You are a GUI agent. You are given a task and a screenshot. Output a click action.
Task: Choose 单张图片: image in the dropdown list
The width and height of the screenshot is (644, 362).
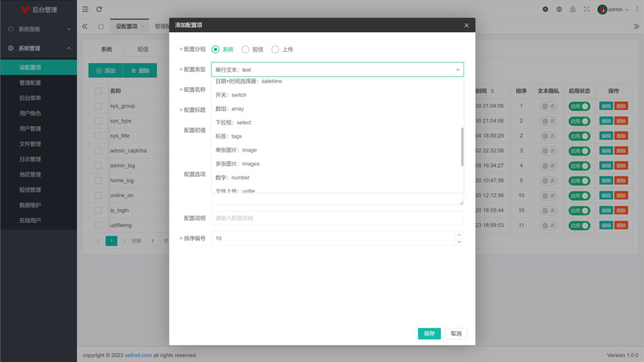pos(235,150)
